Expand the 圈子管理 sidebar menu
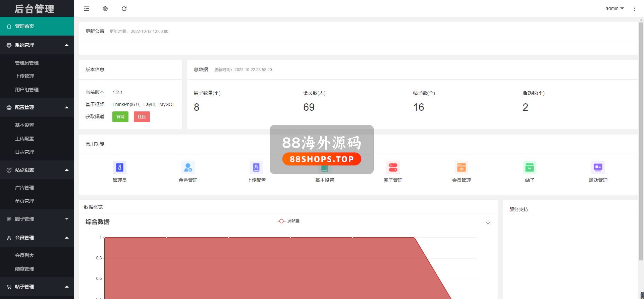 [x=37, y=219]
